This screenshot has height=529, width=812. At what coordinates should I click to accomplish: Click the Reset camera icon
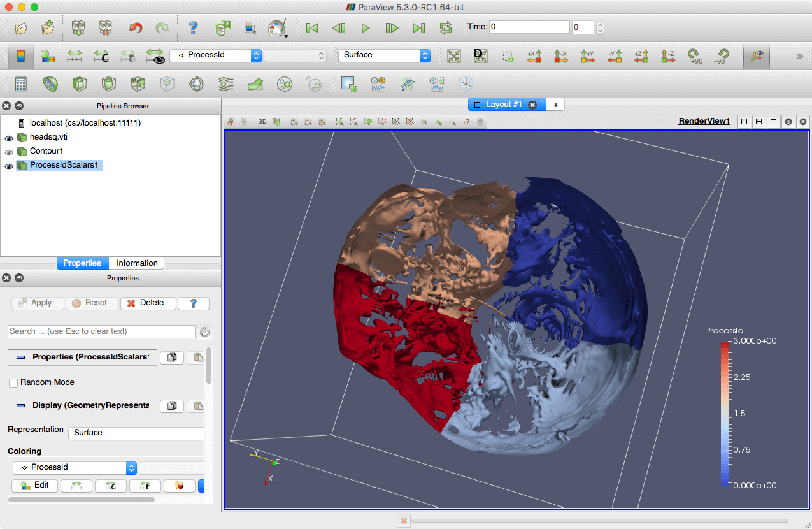tap(453, 56)
